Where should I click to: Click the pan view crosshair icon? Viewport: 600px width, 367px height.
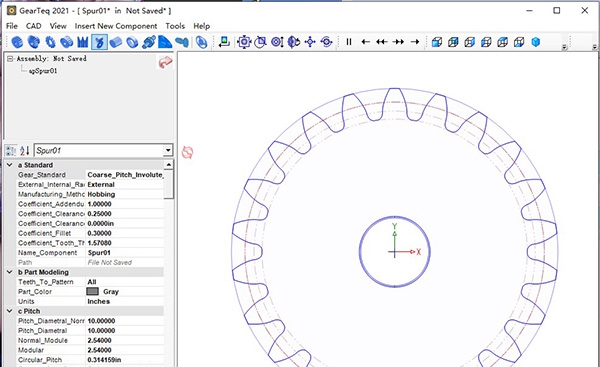pos(310,42)
